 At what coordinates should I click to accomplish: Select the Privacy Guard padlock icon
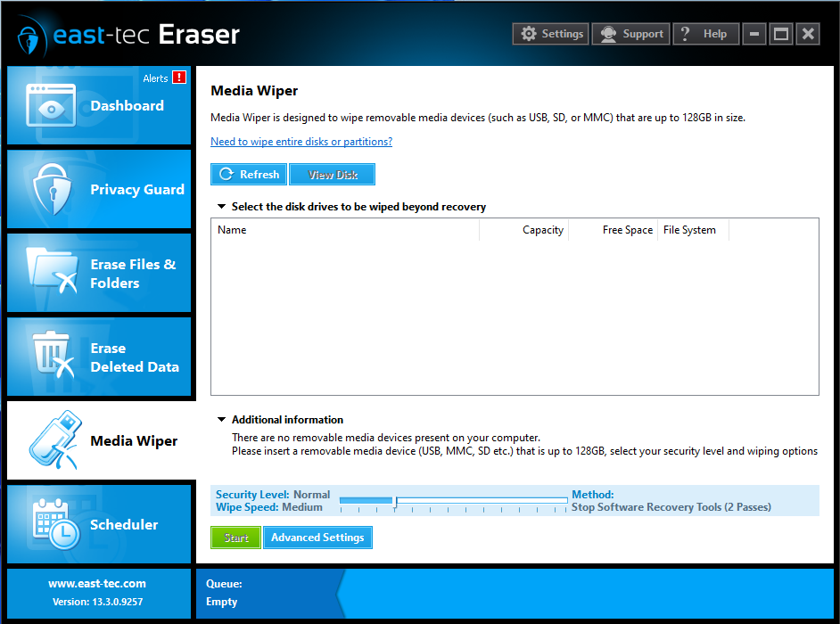click(51, 189)
